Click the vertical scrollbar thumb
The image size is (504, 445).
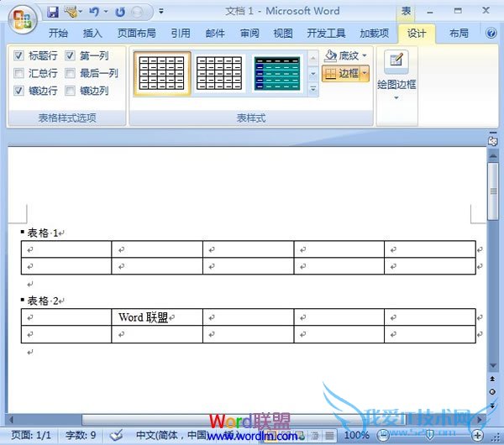tap(492, 191)
